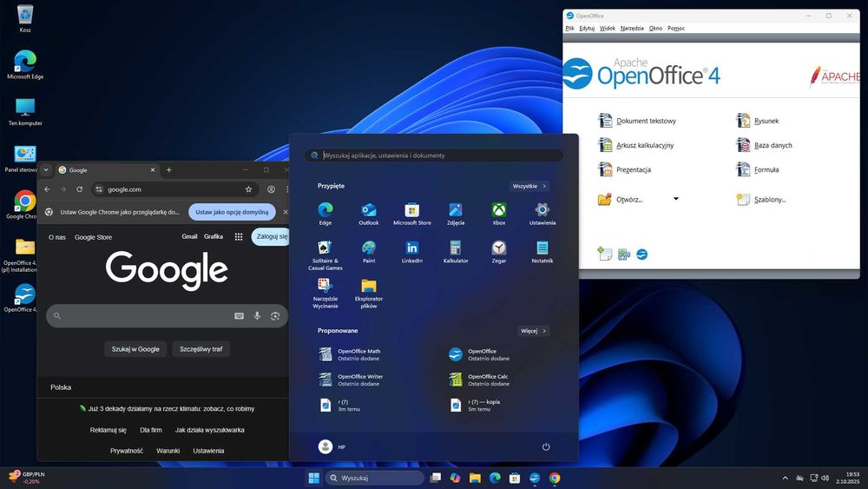Screen dimensions: 868x489
Task: Expand Więcej recommended items
Action: point(533,331)
